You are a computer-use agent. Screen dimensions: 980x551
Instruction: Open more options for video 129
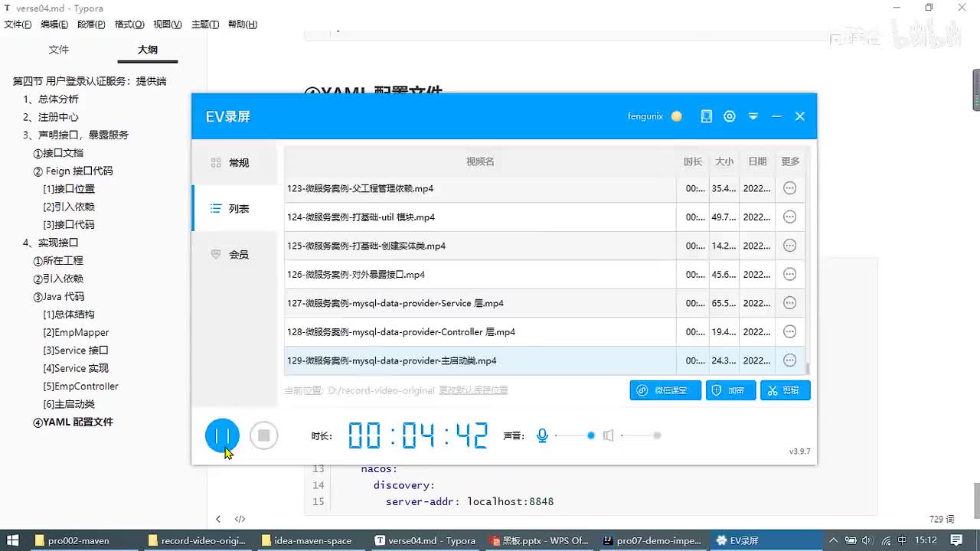[790, 360]
